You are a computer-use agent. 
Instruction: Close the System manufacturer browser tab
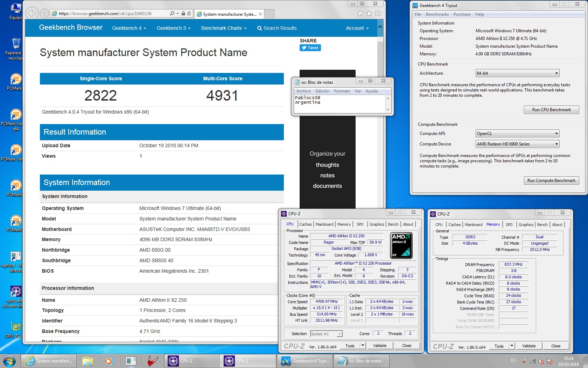click(x=260, y=14)
